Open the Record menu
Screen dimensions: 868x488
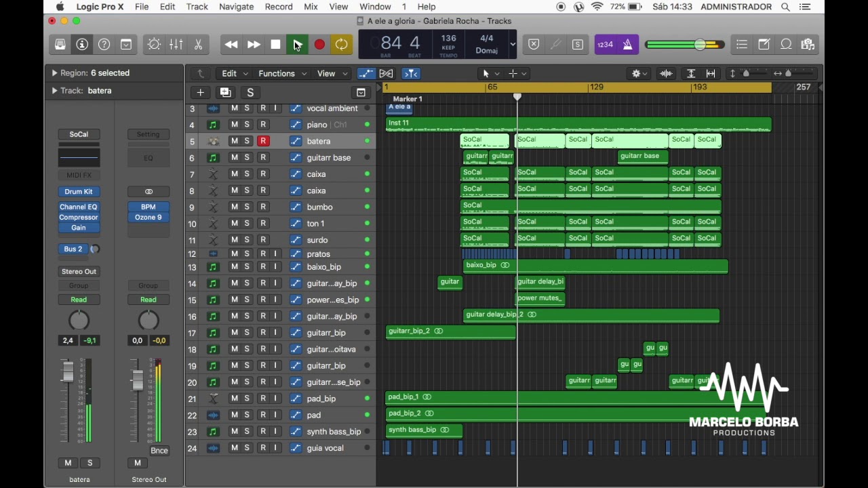tap(279, 7)
